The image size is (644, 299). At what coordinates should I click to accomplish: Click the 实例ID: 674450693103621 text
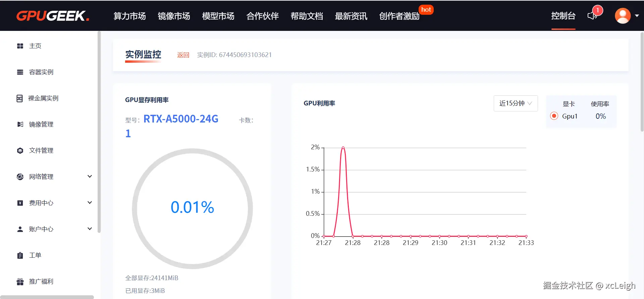point(234,55)
